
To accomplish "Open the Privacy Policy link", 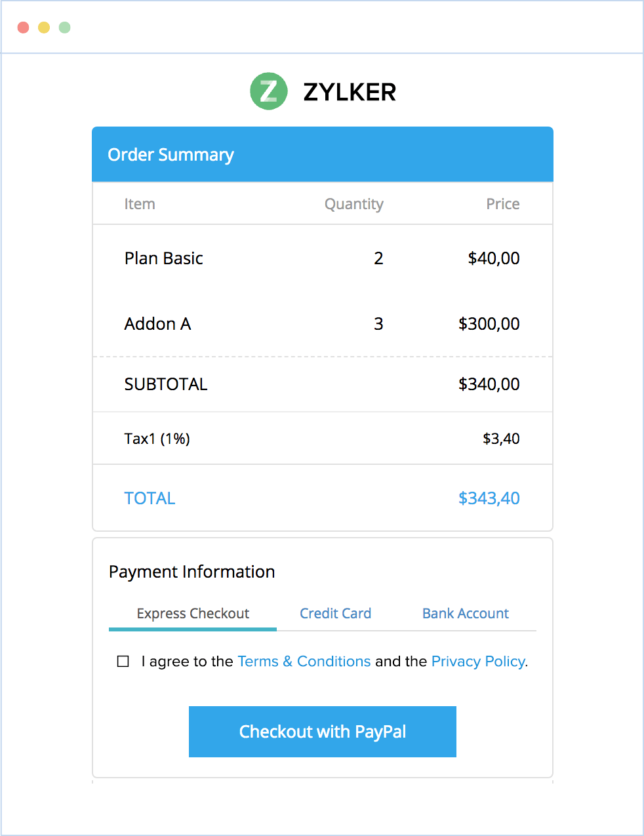I will point(477,662).
